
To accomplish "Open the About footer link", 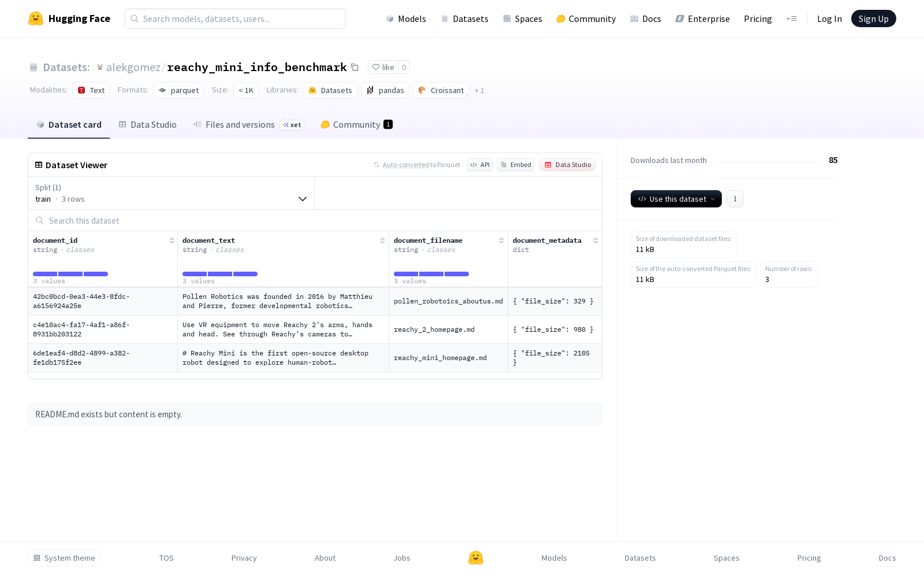I will 325,558.
